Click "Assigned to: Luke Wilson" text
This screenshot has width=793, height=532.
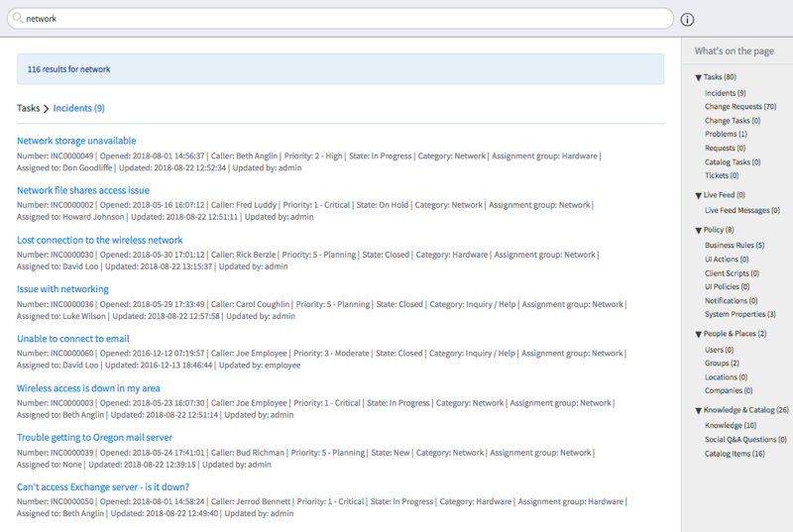click(61, 316)
